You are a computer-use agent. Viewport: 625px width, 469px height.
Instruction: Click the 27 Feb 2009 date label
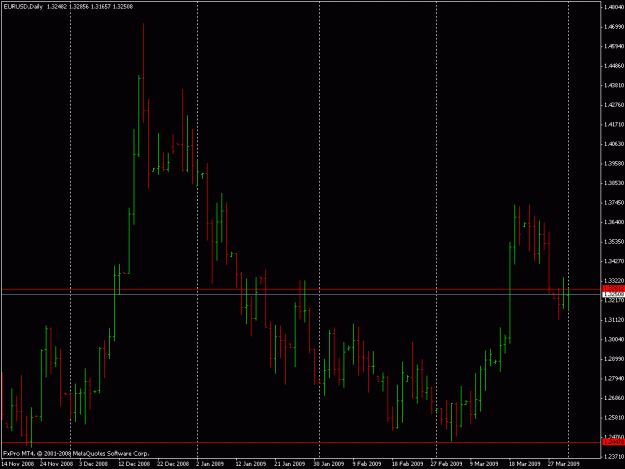point(446,464)
